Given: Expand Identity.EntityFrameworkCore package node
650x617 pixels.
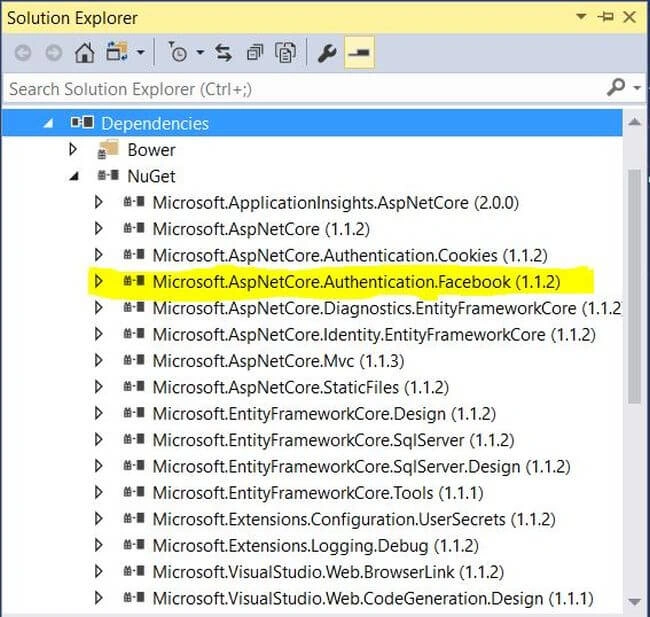Looking at the screenshot, I should [99, 334].
